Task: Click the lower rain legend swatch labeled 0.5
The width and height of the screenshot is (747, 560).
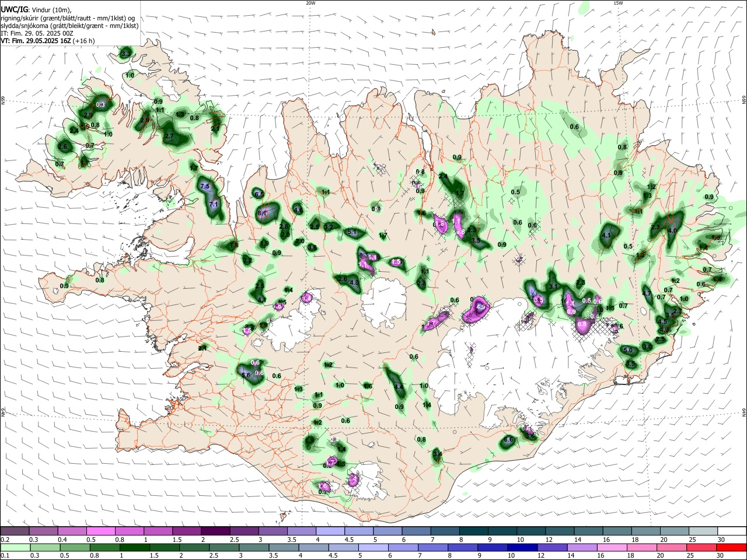Action: coord(75,547)
